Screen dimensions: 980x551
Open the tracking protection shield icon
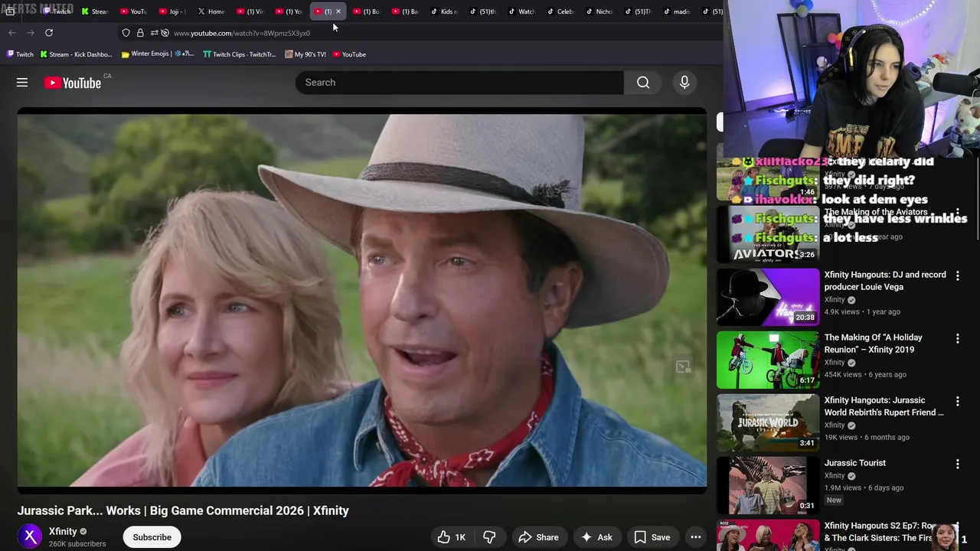click(x=126, y=33)
